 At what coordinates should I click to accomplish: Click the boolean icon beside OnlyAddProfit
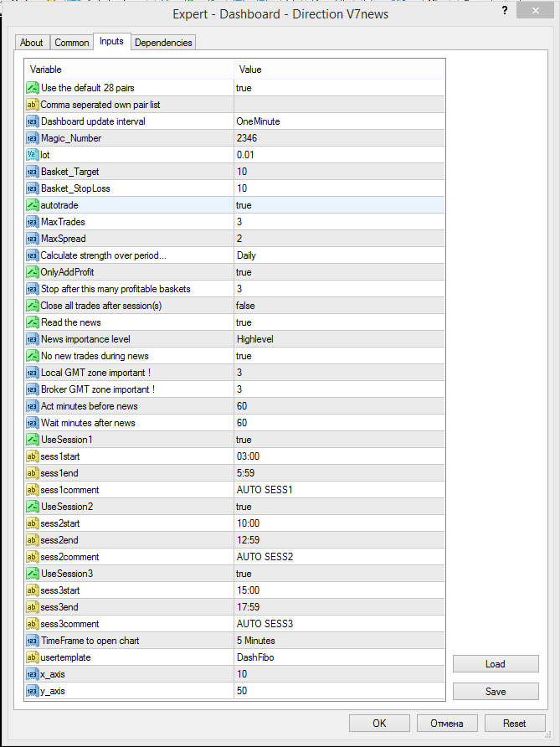(x=33, y=272)
